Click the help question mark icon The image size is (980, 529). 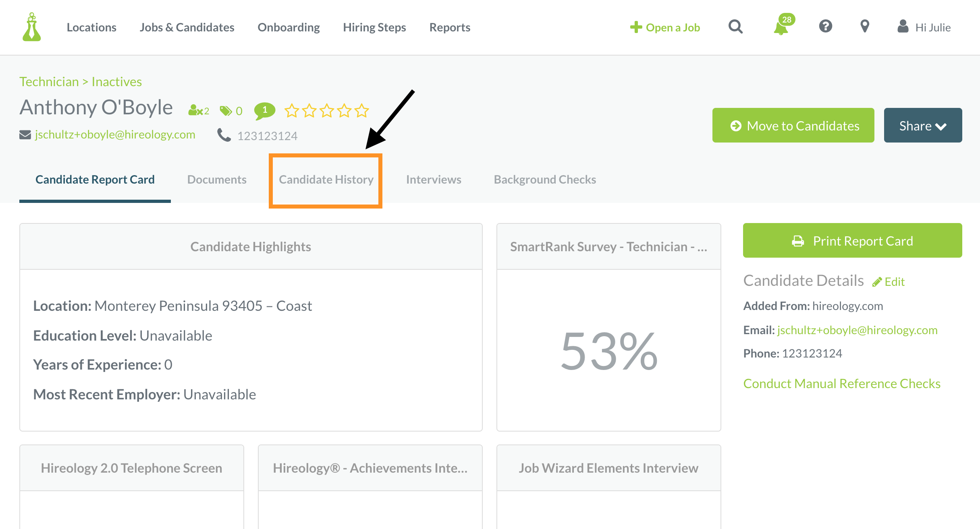click(825, 27)
